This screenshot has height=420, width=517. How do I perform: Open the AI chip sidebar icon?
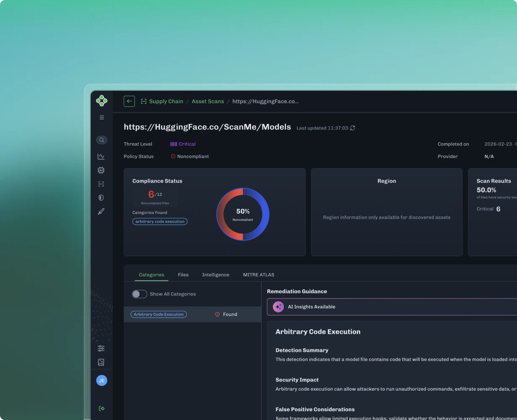101,170
